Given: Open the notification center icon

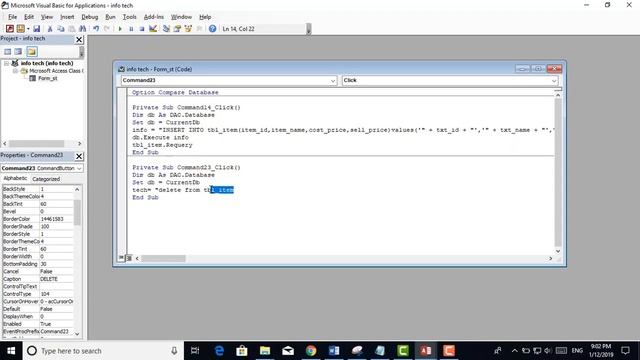Looking at the screenshot, I should pos(625,351).
